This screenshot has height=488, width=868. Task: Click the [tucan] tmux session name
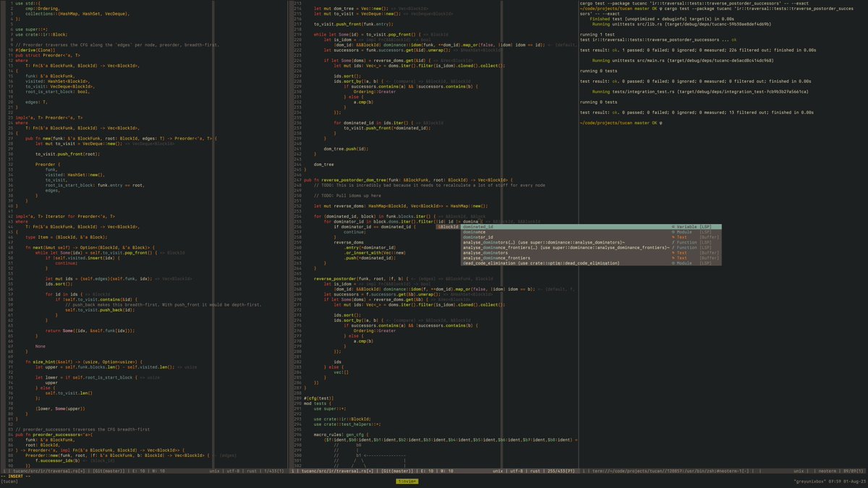9,481
